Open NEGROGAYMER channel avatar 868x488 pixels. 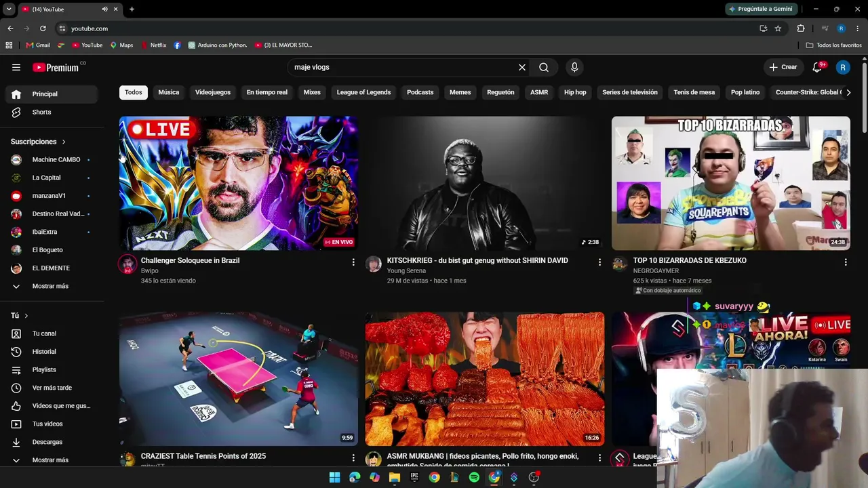pyautogui.click(x=620, y=264)
